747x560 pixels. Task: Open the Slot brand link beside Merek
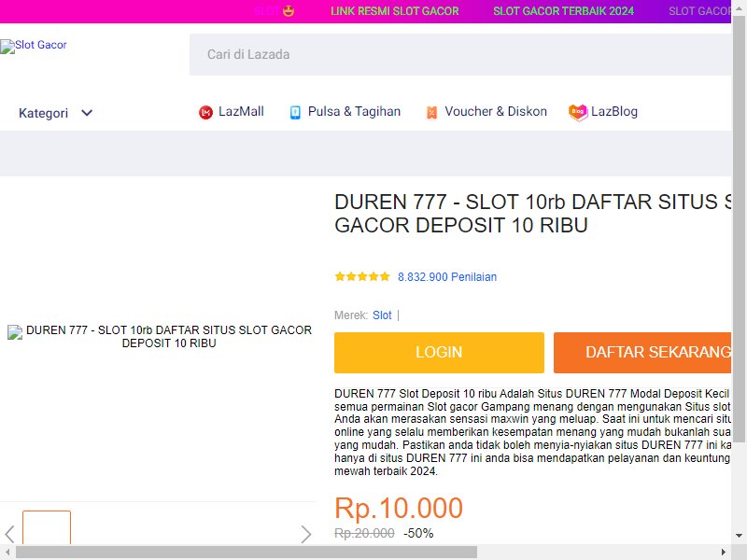click(x=382, y=315)
